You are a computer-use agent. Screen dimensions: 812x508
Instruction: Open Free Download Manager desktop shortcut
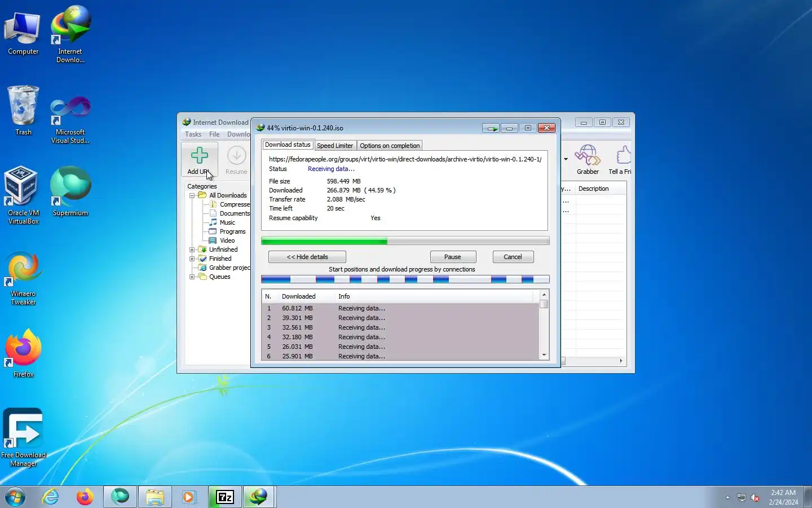(23, 437)
